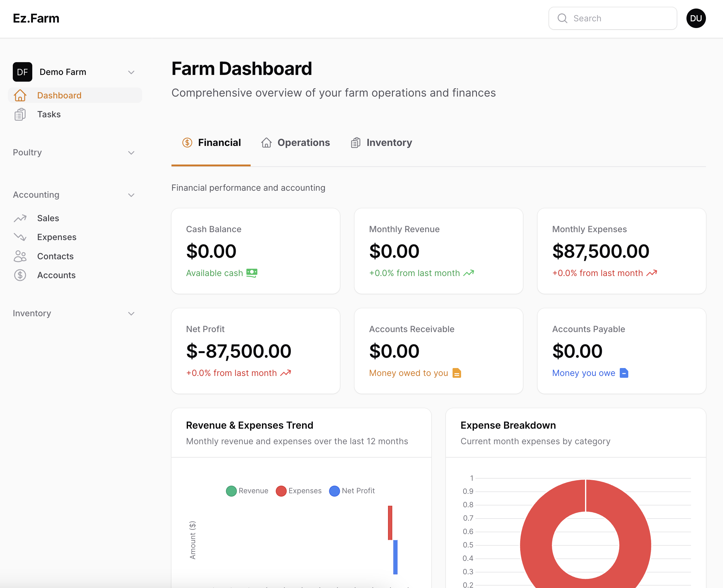Click the Inventory tab clipboard icon

355,143
